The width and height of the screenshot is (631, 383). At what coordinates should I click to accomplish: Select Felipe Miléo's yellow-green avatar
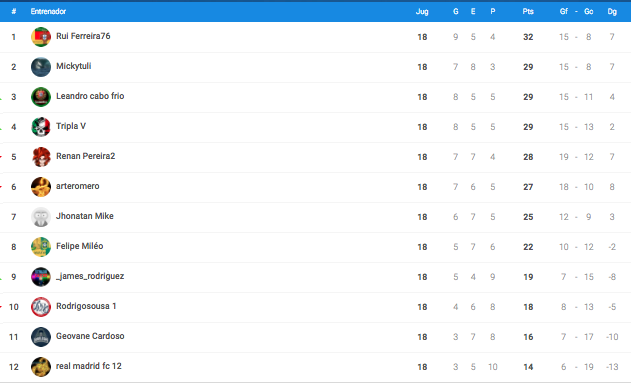click(x=41, y=247)
